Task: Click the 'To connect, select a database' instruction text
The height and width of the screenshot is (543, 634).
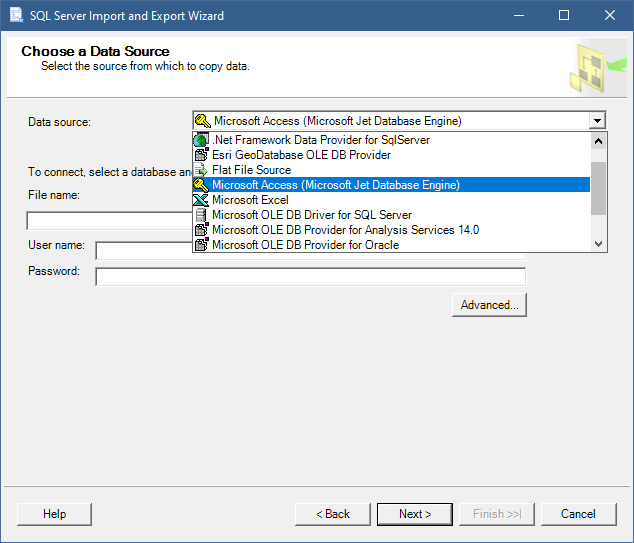Action: click(x=110, y=172)
